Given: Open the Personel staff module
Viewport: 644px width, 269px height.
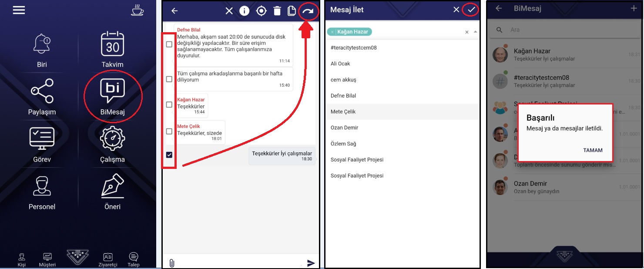Looking at the screenshot, I should tap(42, 192).
